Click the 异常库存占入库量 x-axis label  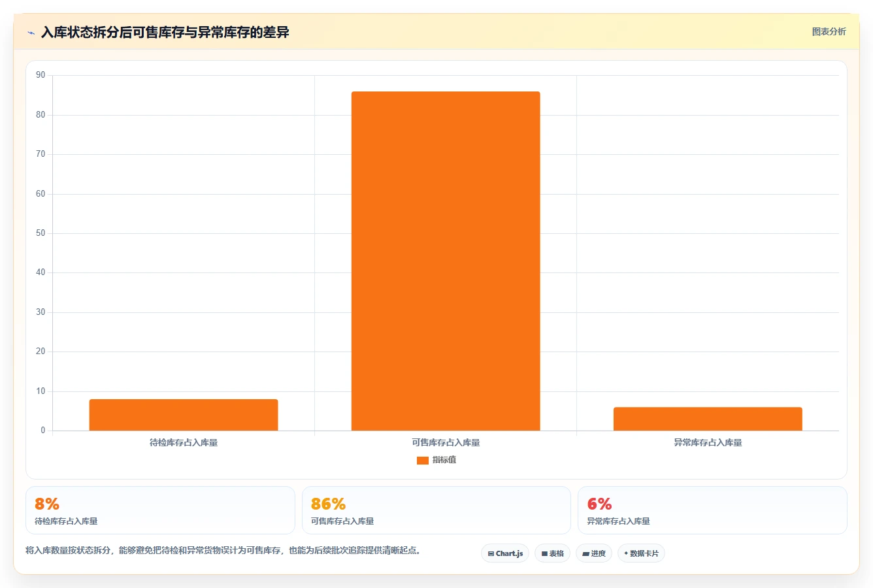[708, 442]
